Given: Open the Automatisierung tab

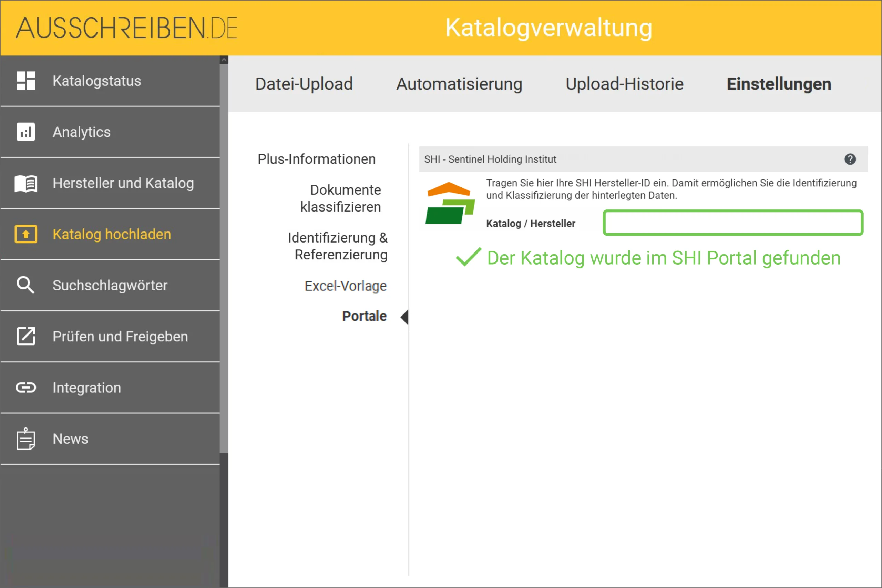Looking at the screenshot, I should tap(459, 84).
